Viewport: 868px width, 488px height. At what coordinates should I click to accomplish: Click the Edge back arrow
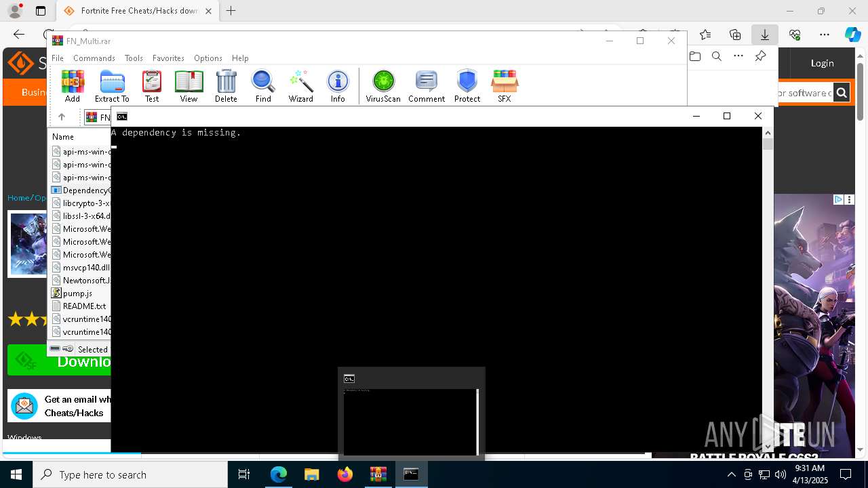pyautogui.click(x=19, y=35)
